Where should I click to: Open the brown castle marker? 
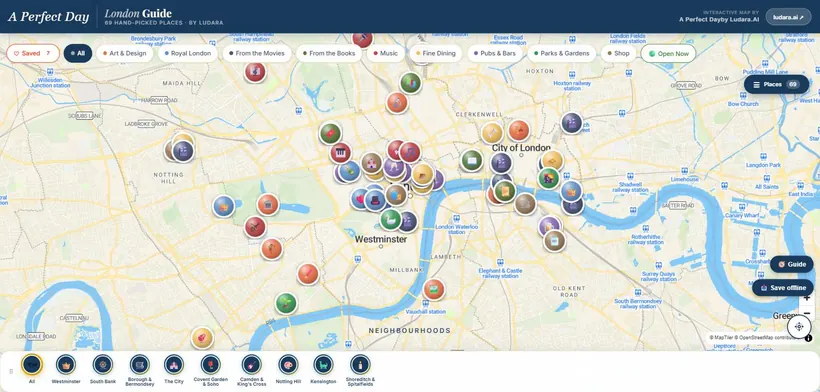(x=372, y=163)
